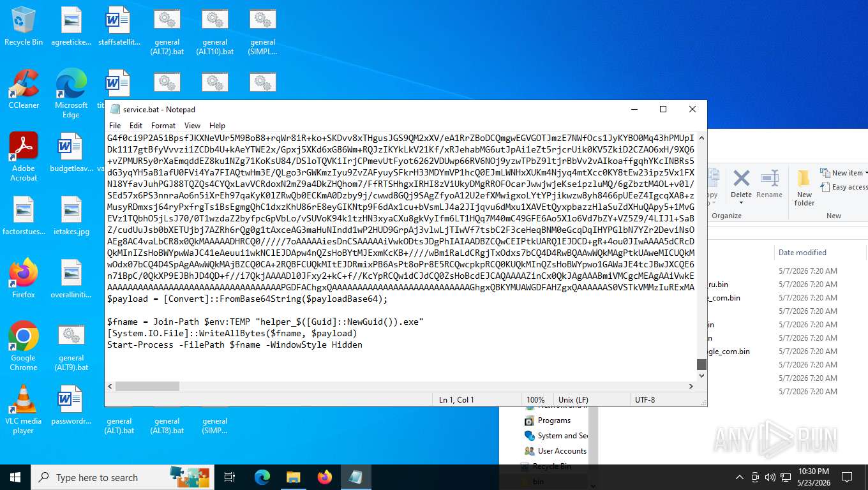Screen dimensions: 868x490
Task: Open Notepad View menu
Action: click(x=192, y=126)
